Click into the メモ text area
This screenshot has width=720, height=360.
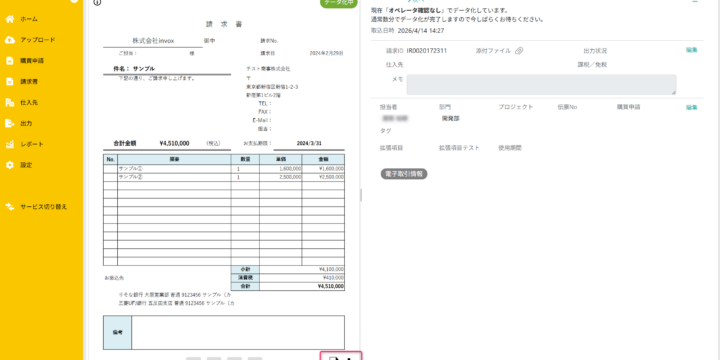tap(541, 85)
